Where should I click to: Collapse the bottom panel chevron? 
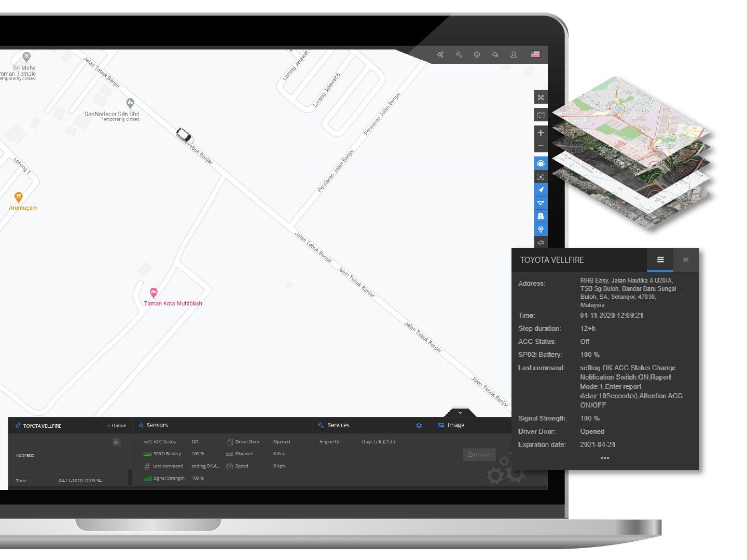click(x=460, y=413)
